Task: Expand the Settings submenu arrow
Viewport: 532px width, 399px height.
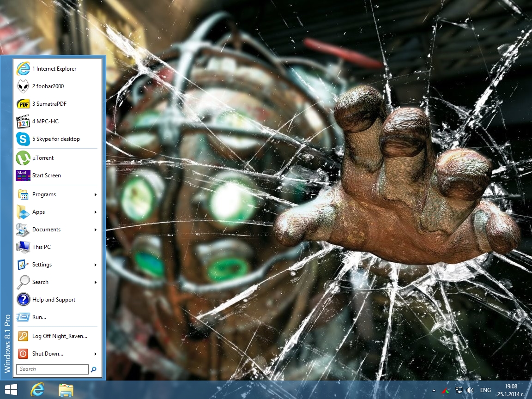Action: 95,265
